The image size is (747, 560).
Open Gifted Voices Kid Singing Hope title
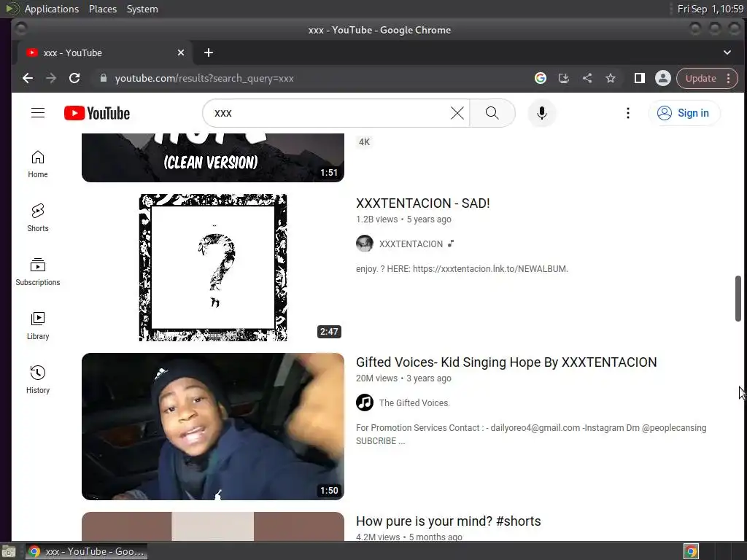click(506, 362)
